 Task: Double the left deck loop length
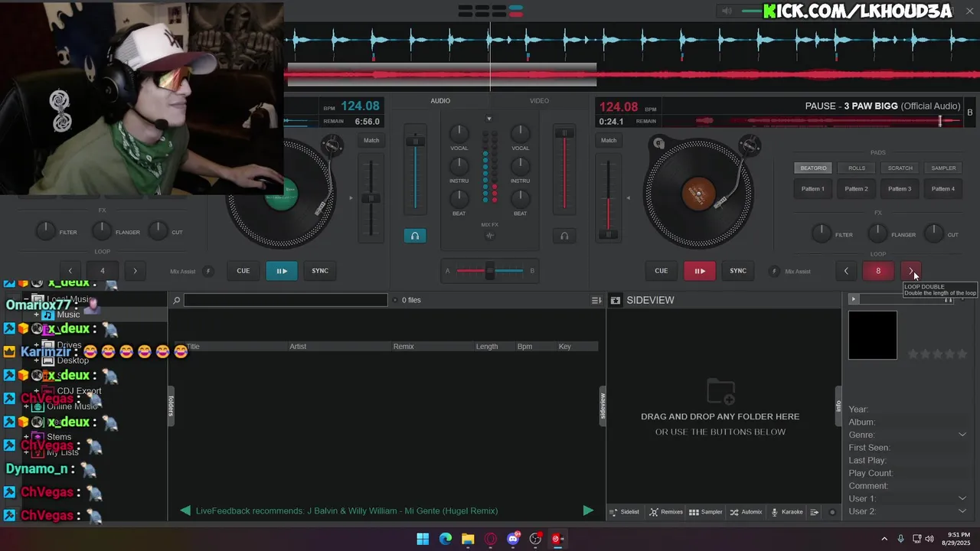[x=135, y=271]
